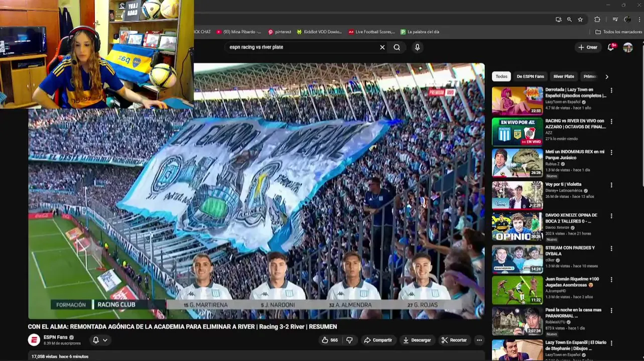This screenshot has height=361, width=644.
Task: Click the Compartir share button
Action: point(378,340)
